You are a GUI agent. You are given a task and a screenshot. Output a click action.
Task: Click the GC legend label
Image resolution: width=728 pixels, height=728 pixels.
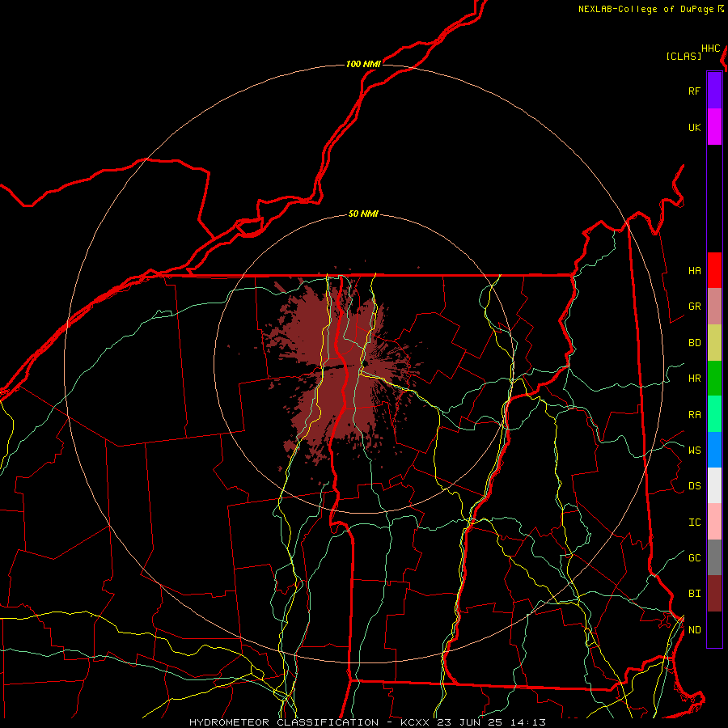(x=695, y=558)
